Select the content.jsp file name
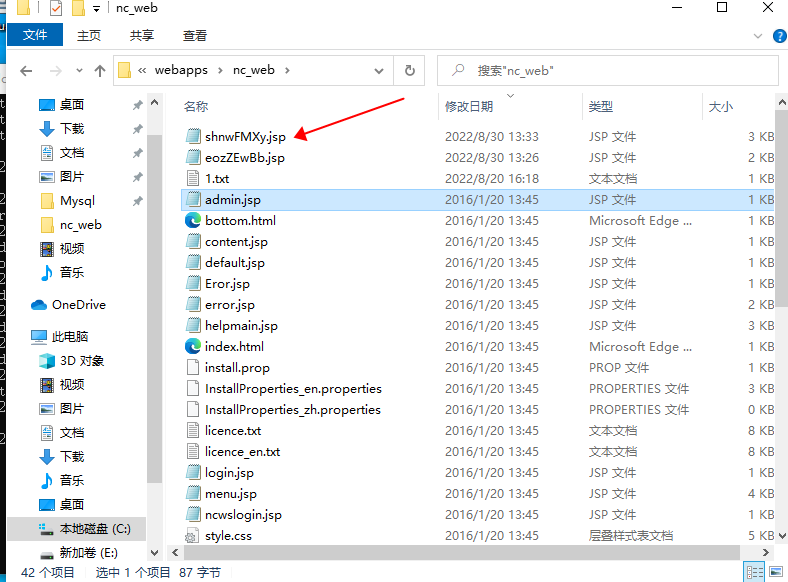Image resolution: width=788 pixels, height=582 pixels. point(236,242)
